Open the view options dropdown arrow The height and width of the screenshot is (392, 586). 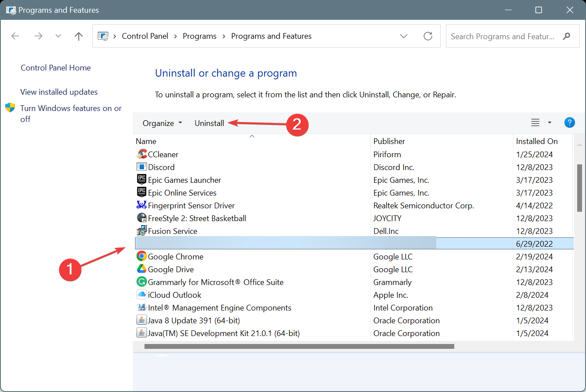549,123
